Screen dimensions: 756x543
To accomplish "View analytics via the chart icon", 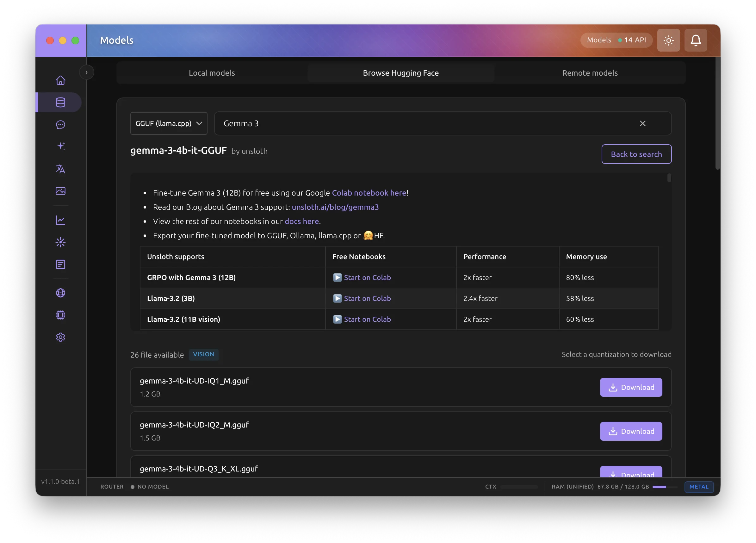I will point(60,220).
